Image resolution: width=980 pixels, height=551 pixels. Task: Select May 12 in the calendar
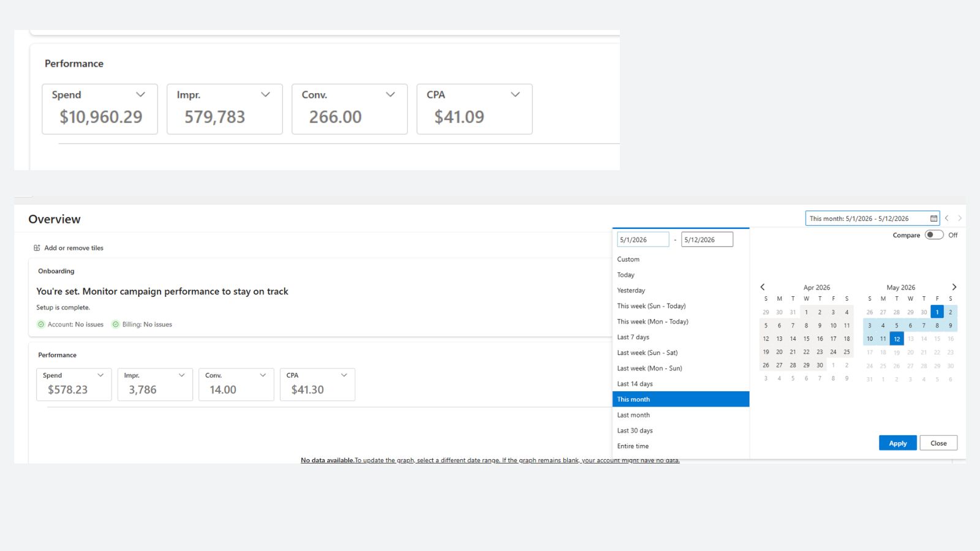pyautogui.click(x=897, y=339)
